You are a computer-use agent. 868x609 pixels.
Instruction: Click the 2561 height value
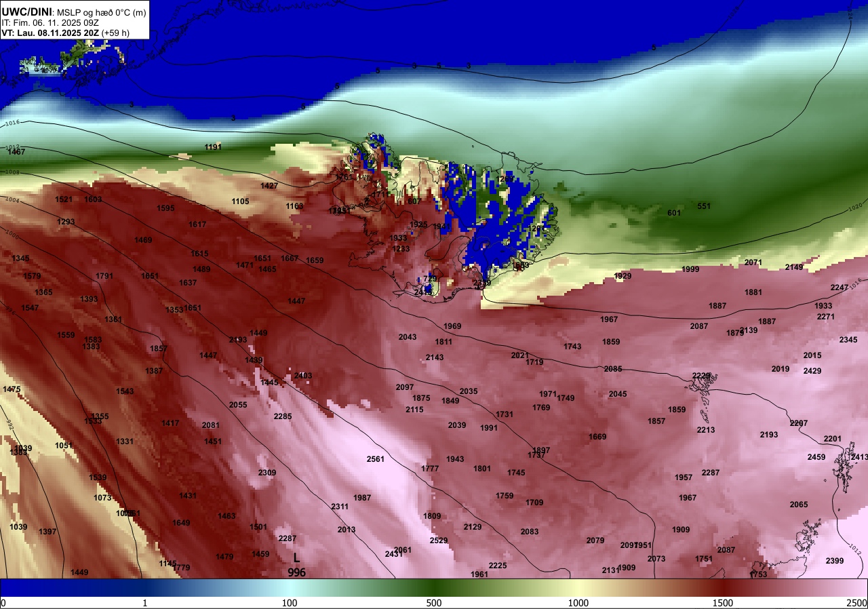pos(376,459)
